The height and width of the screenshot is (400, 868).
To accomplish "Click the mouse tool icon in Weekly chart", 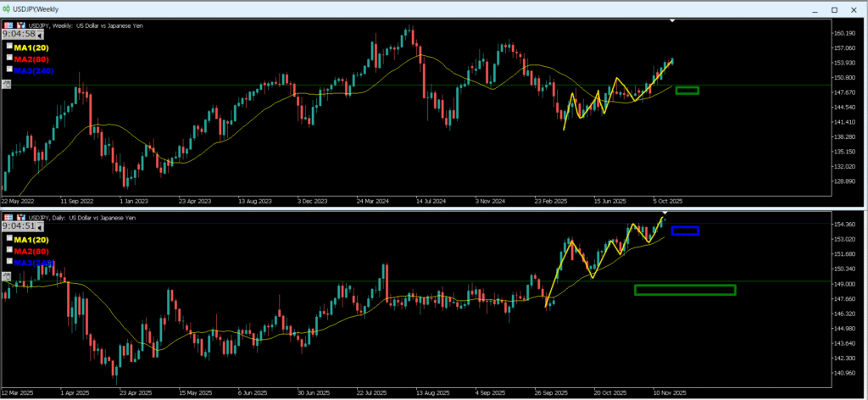I will click(x=7, y=83).
